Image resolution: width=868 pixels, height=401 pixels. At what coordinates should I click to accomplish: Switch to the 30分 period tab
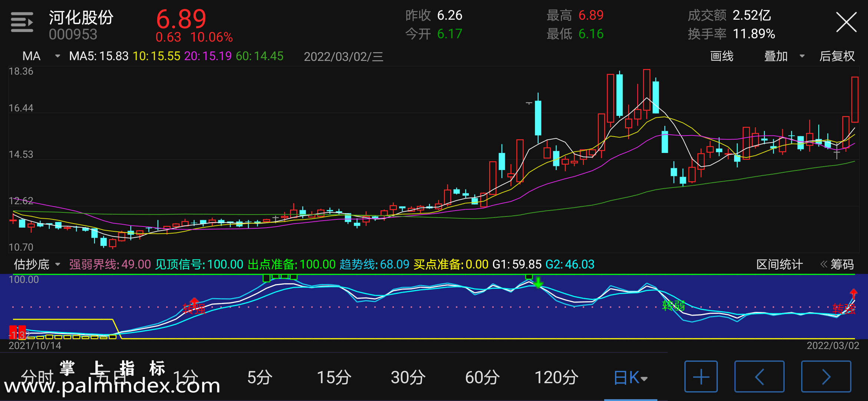[x=408, y=377]
